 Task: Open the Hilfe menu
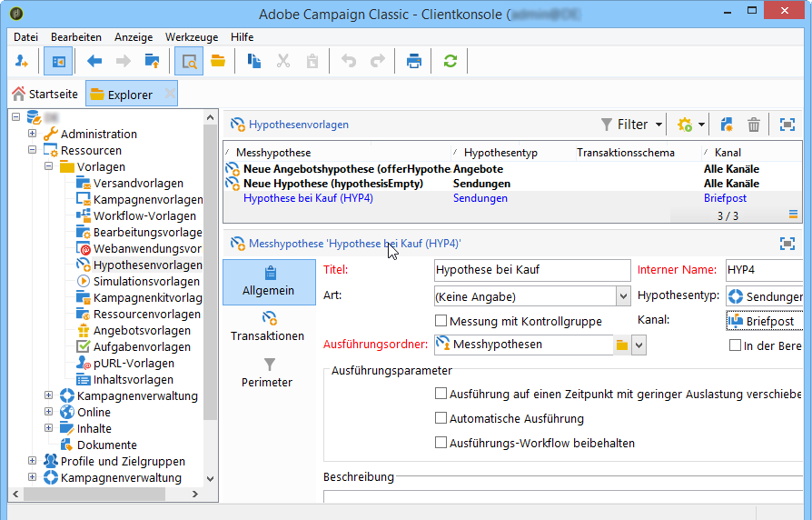point(242,37)
